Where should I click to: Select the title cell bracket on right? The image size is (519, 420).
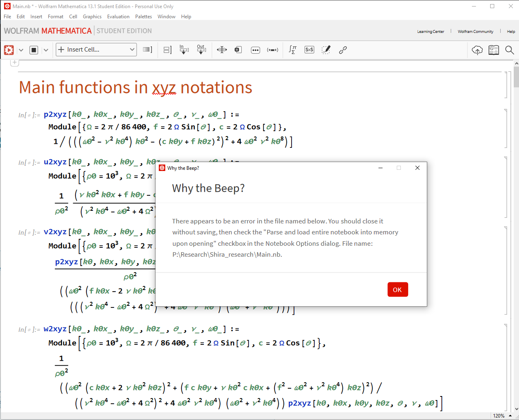click(506, 85)
